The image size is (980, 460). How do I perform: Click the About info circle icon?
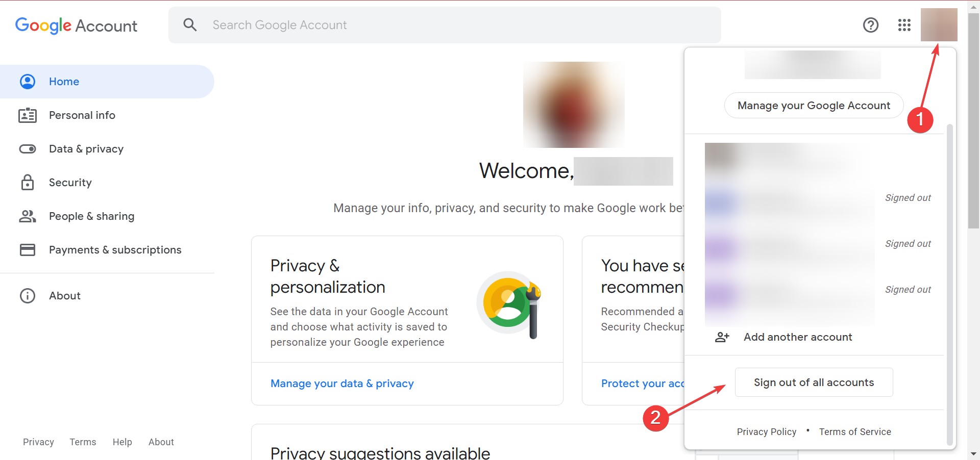click(x=28, y=296)
